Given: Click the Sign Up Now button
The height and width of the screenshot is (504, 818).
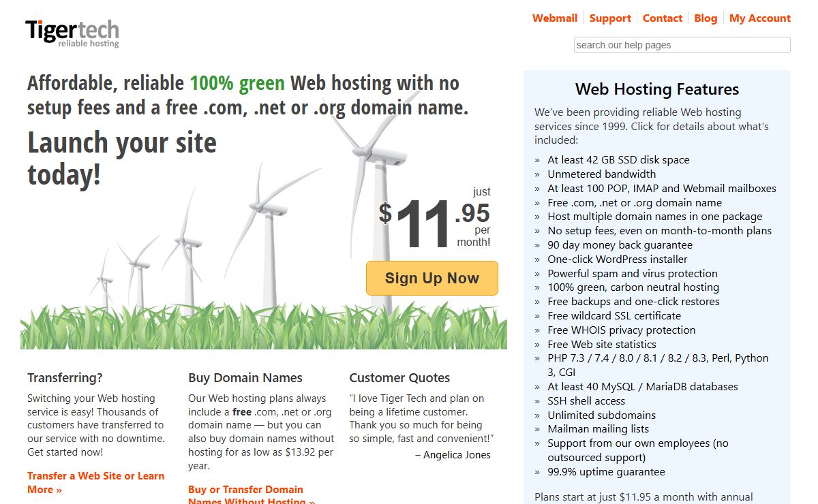Looking at the screenshot, I should click(432, 278).
